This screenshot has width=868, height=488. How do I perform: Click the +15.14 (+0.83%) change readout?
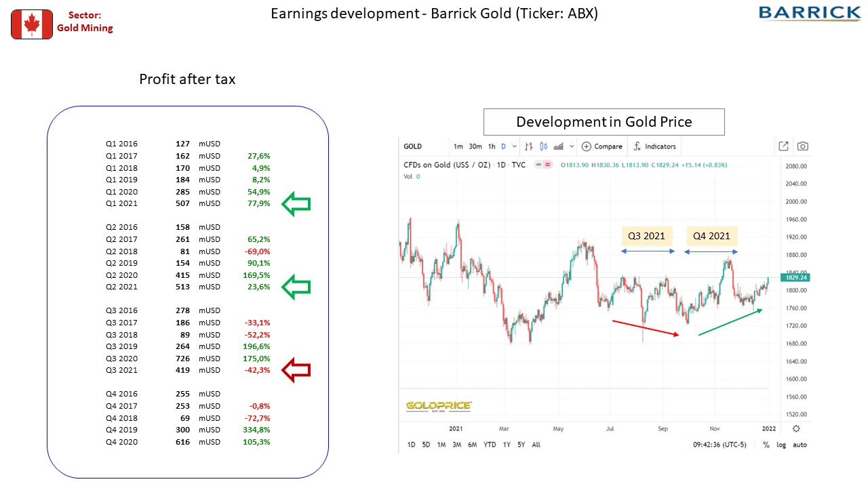pos(705,165)
